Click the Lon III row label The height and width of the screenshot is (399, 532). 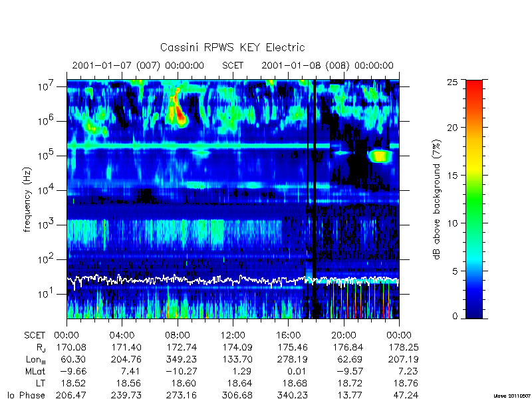click(x=36, y=360)
